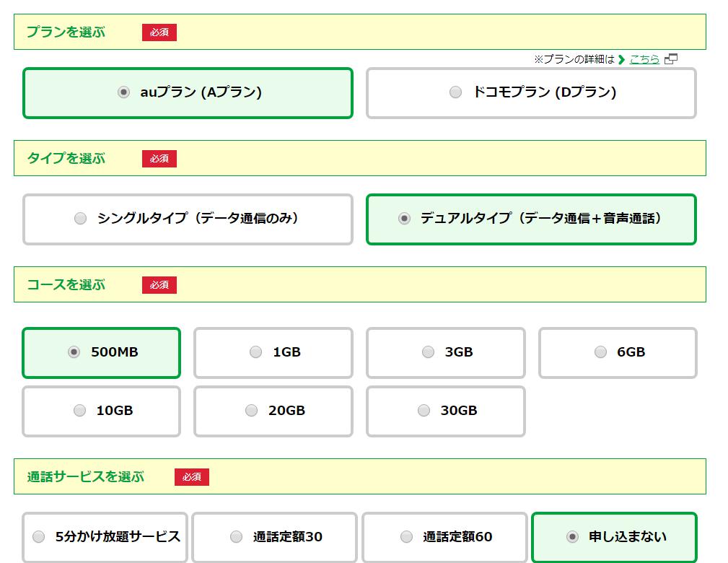Click the コースを選ぶ section heading

(x=66, y=285)
